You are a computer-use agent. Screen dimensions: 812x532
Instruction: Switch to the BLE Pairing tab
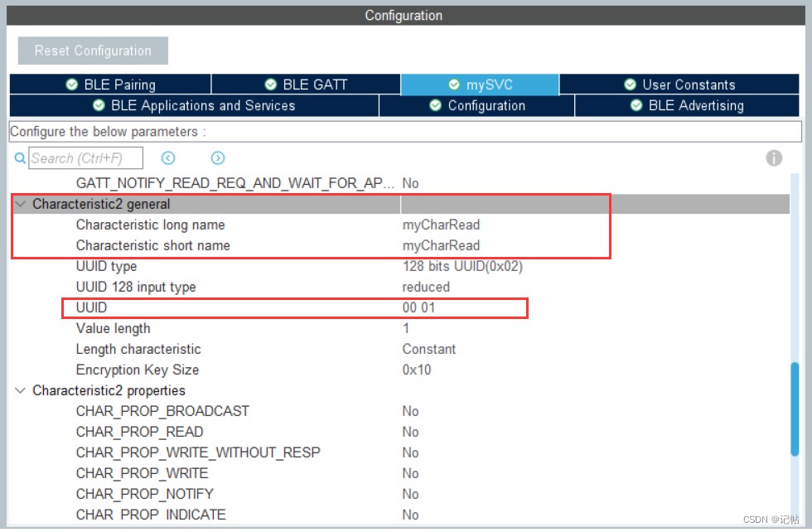click(110, 85)
